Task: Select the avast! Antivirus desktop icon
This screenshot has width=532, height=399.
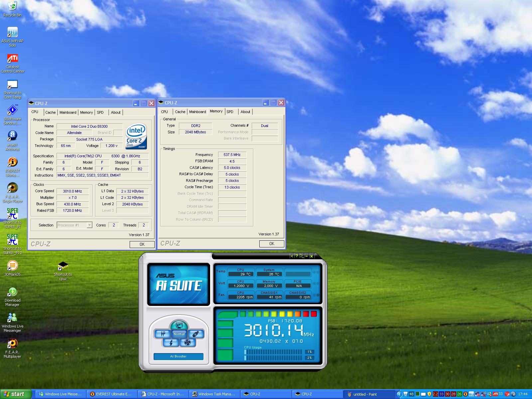Action: tap(12, 141)
